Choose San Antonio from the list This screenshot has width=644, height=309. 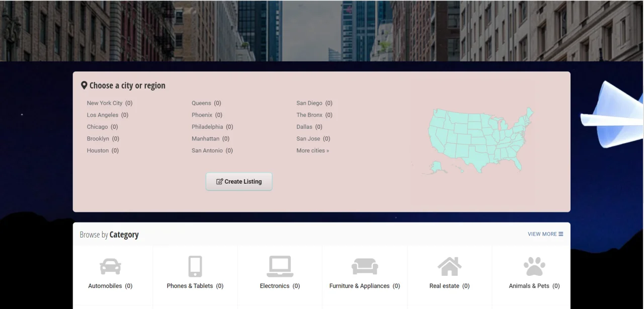[207, 150]
